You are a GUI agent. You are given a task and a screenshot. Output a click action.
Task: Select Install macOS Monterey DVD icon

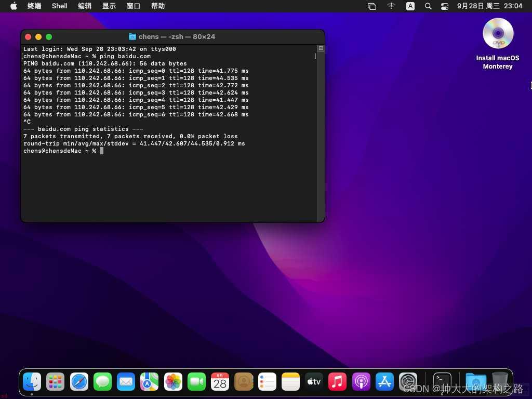(498, 34)
